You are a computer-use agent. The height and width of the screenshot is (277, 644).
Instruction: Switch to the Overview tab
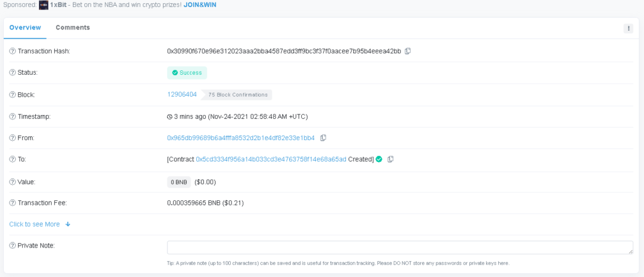pyautogui.click(x=25, y=28)
